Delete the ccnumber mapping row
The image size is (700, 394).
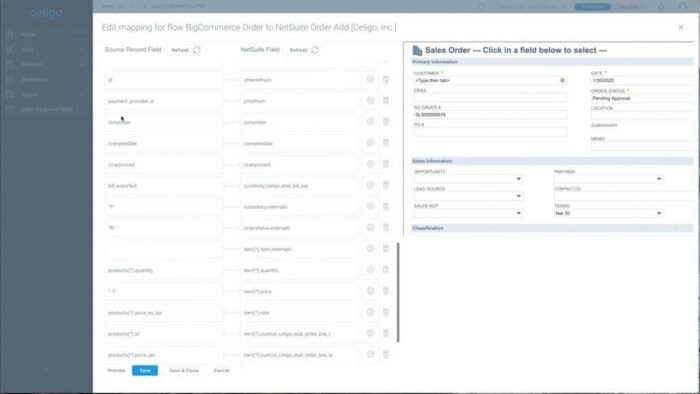(386, 122)
